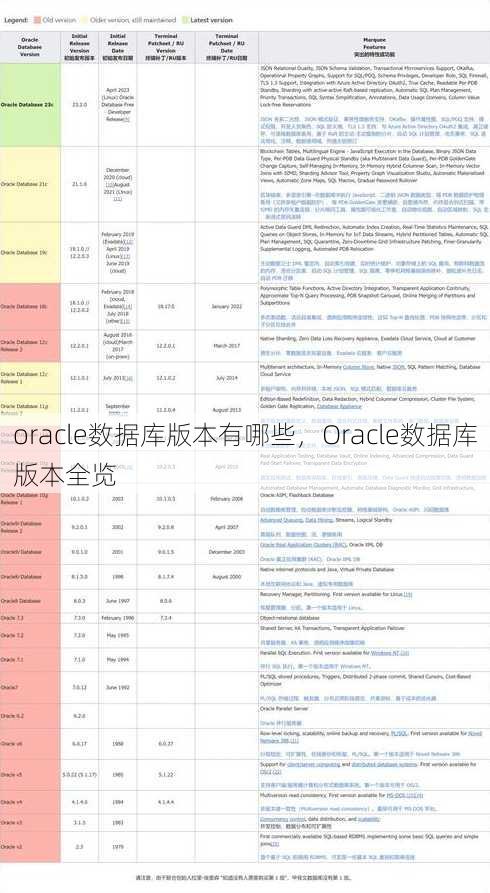Screen dimensions: 490x893
Task: Click the 'Oracle7' row label
Action: (x=9, y=687)
